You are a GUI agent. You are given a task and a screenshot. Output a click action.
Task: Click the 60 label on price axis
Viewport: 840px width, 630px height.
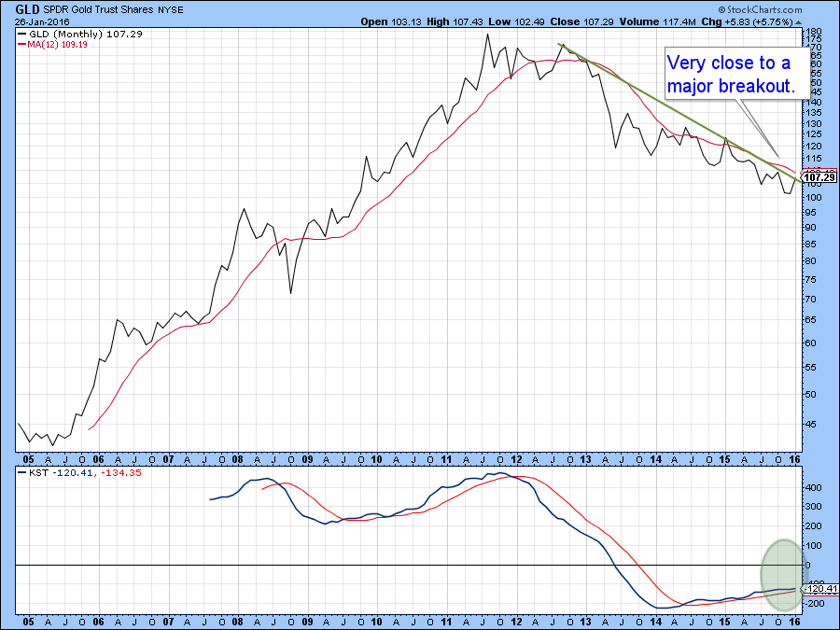point(810,343)
